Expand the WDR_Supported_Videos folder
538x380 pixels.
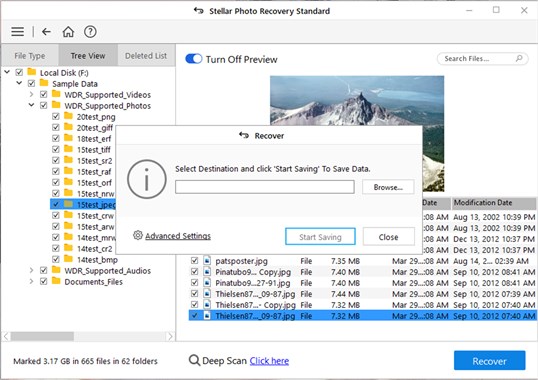31,94
